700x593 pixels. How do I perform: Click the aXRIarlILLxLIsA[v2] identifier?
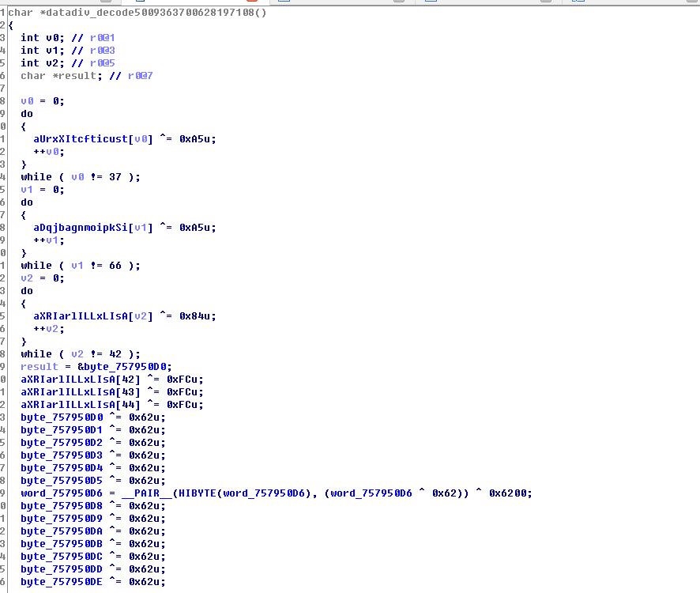click(x=93, y=316)
